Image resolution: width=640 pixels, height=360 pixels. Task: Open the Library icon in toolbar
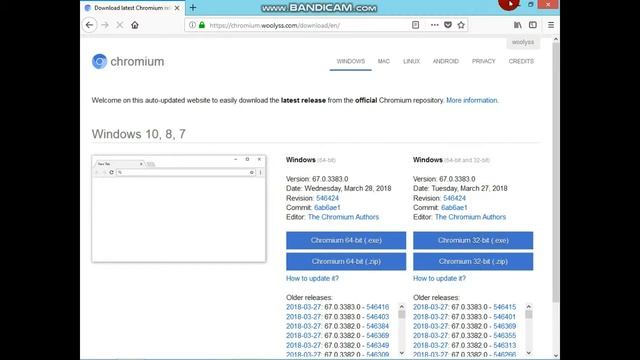pyautogui.click(x=518, y=25)
